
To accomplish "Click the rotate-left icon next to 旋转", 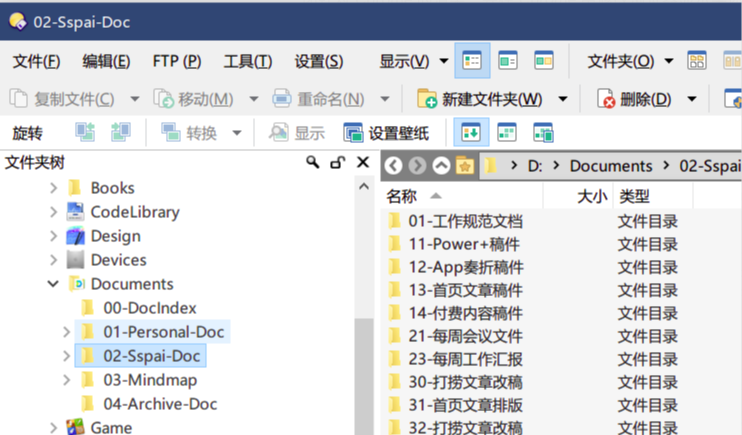I will pos(85,133).
